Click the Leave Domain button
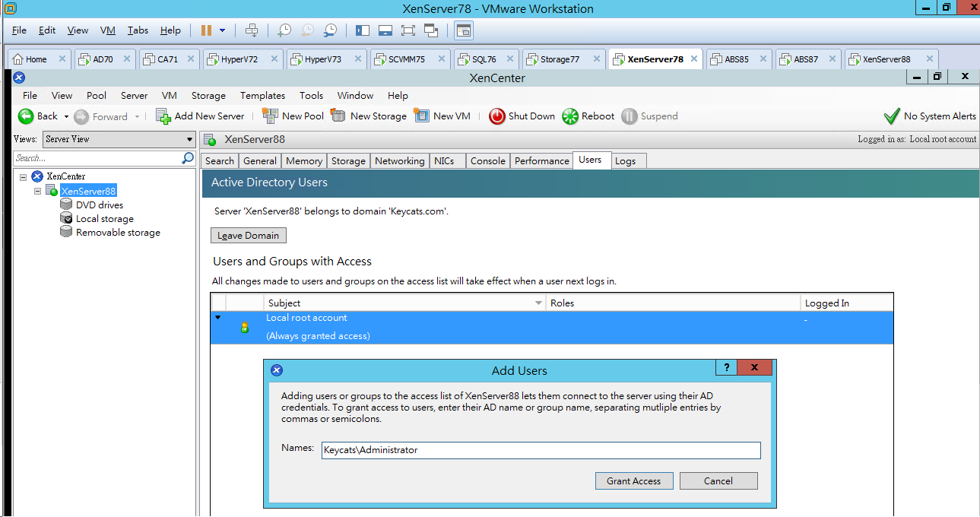 (249, 236)
